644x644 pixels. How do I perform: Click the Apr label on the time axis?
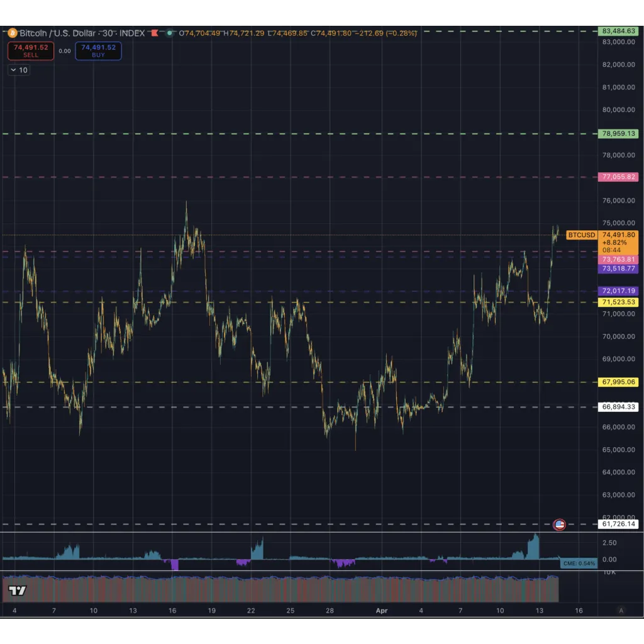(x=382, y=611)
